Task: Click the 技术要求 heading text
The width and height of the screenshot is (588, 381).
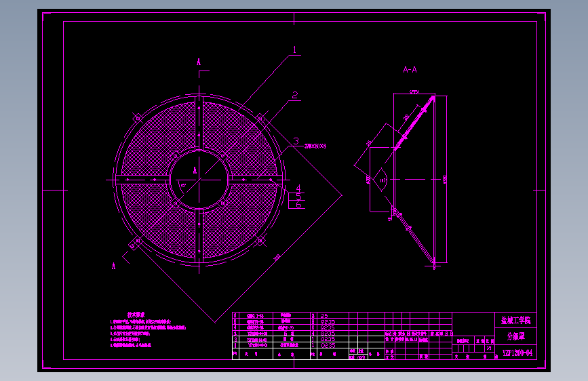Action: click(136, 315)
